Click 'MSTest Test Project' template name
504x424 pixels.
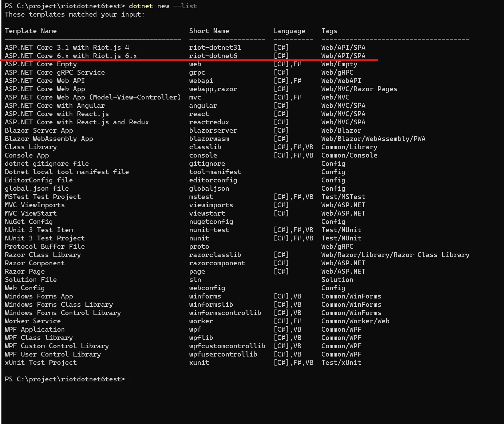43,197
